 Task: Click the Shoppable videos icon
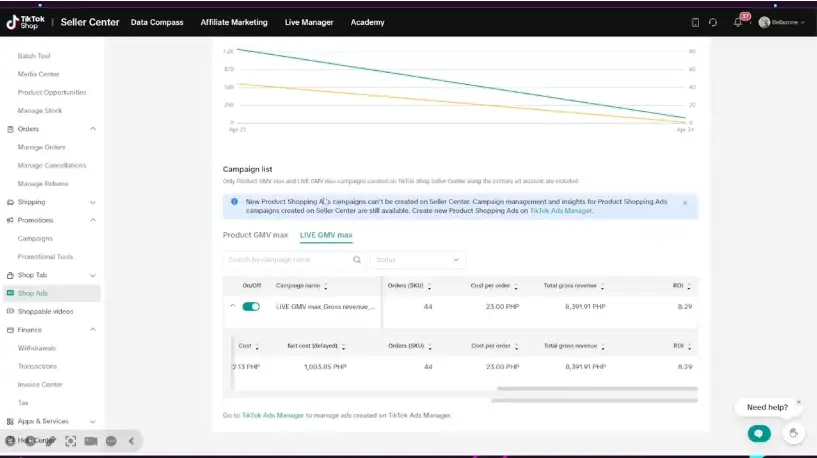point(10,312)
